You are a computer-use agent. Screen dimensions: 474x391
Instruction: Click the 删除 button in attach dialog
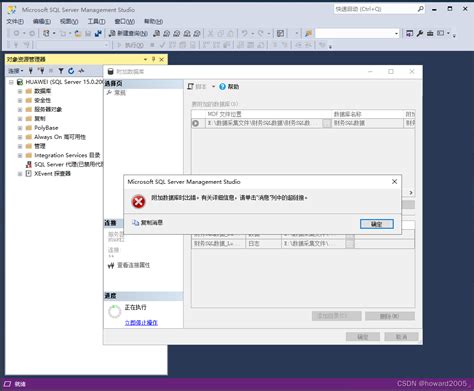coord(390,316)
